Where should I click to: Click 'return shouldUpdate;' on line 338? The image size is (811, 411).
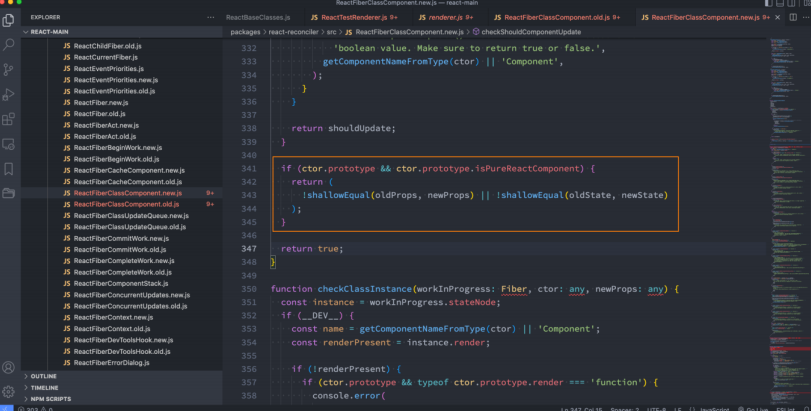click(343, 128)
